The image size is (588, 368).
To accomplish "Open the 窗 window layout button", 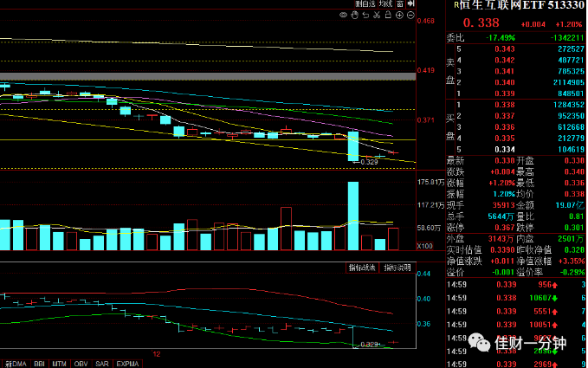I will pos(400,3).
